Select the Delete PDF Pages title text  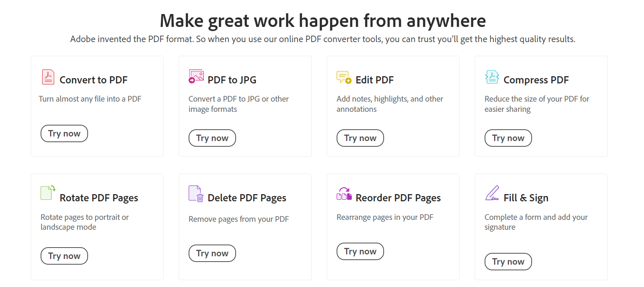tap(247, 198)
